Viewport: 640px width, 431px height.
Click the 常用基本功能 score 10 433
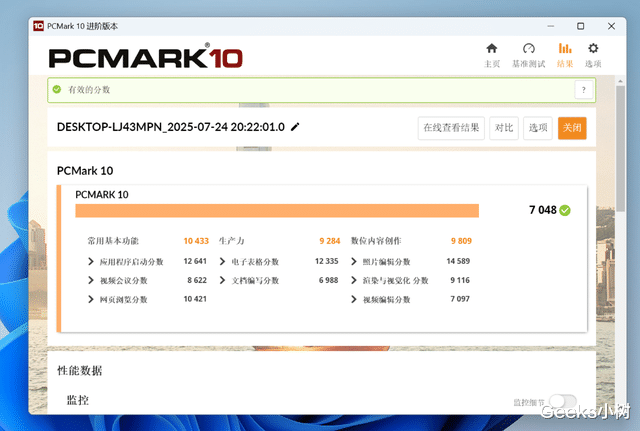pos(196,241)
